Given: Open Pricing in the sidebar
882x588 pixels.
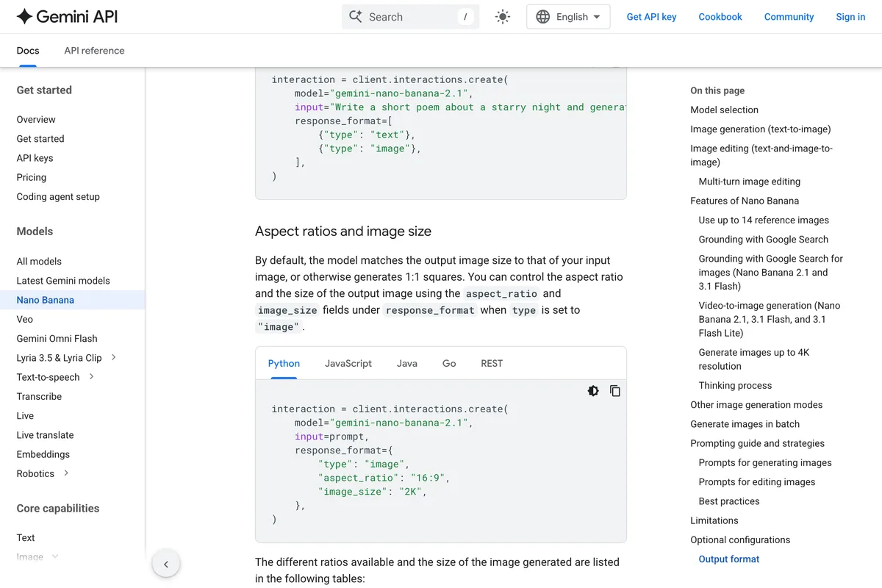Looking at the screenshot, I should (31, 177).
